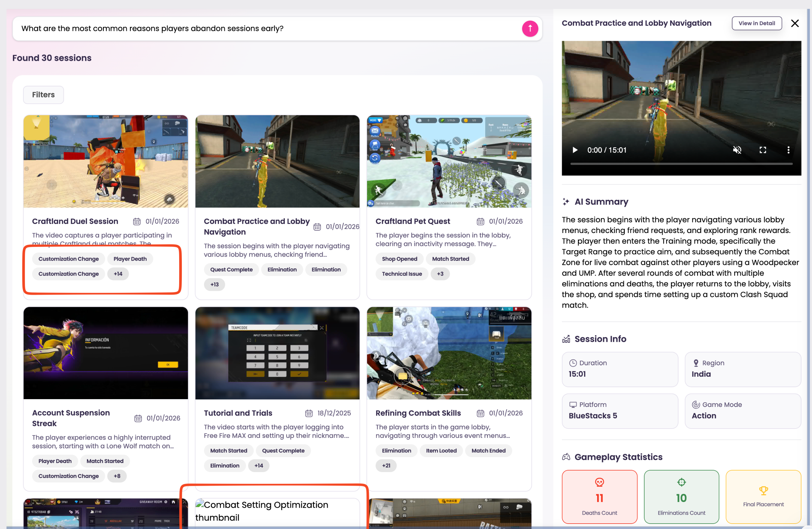Open video player more options menu
Image resolution: width=812 pixels, height=529 pixels.
[x=788, y=150]
